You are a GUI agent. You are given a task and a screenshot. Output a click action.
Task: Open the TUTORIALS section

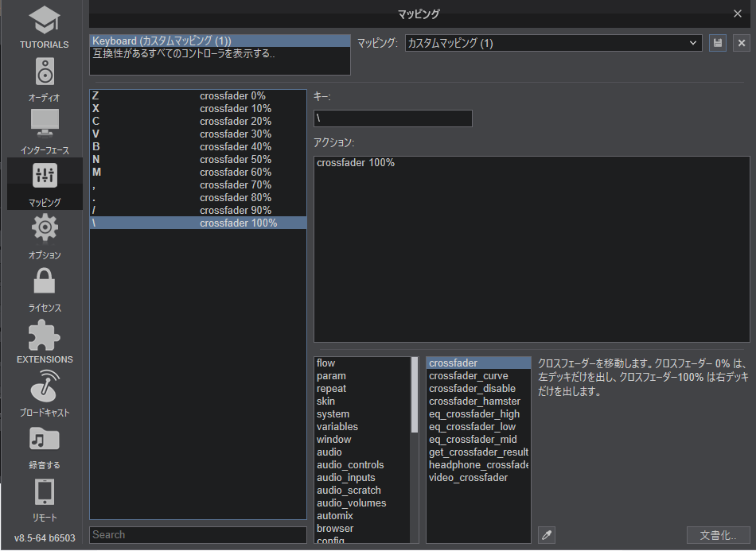[45, 26]
